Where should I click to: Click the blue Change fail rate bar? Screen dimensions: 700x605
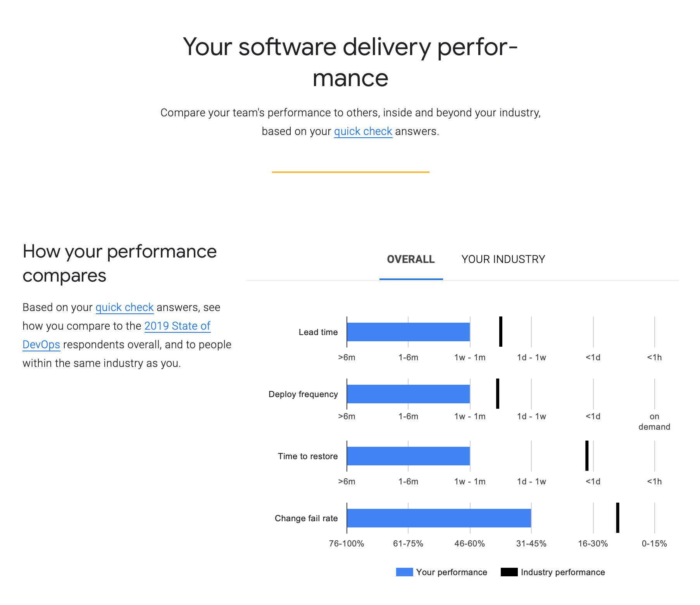(439, 518)
